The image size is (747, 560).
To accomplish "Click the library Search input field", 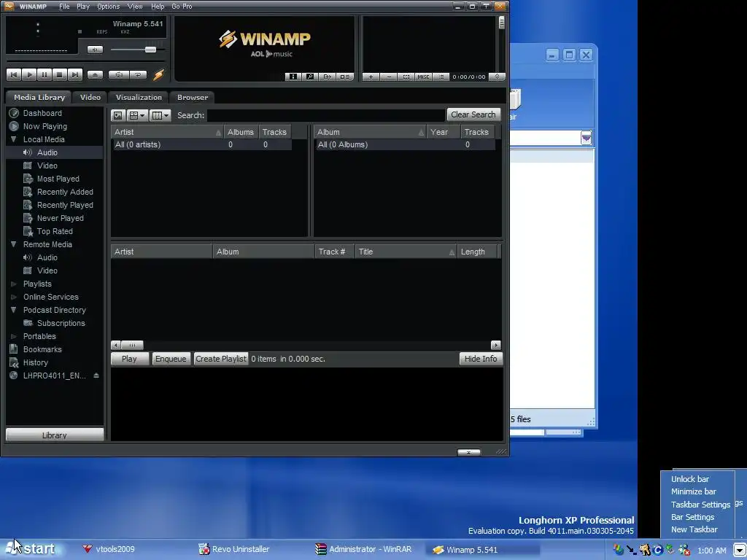I will (x=326, y=115).
